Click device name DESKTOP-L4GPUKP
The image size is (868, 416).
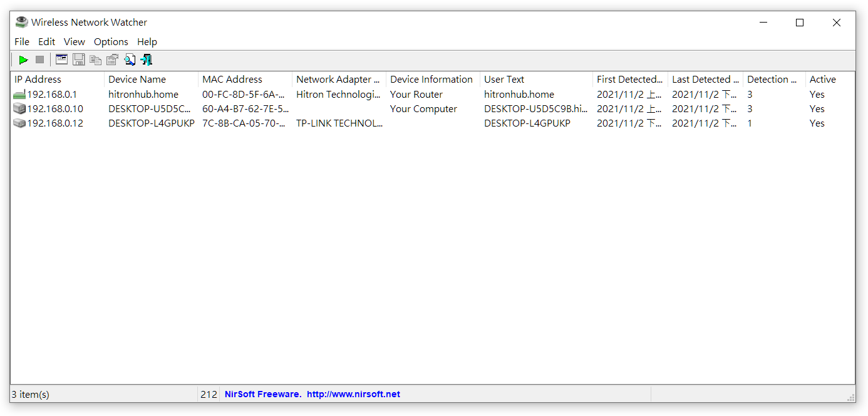click(152, 123)
